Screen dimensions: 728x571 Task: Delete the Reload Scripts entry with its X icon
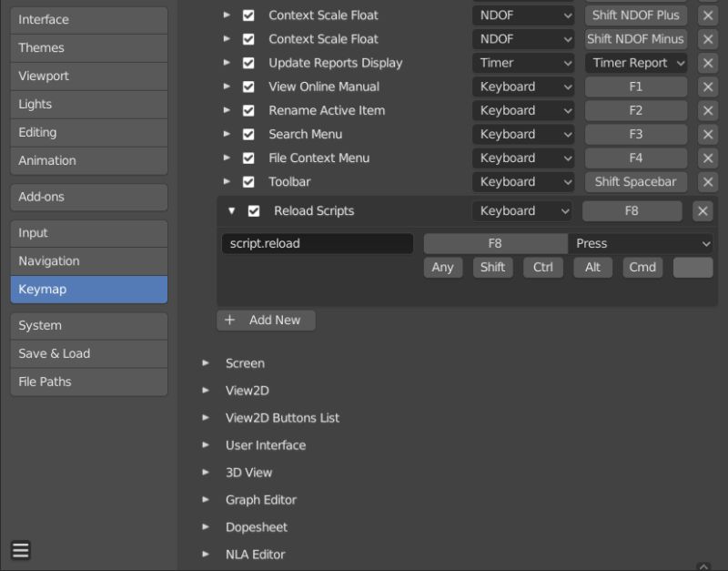click(x=702, y=210)
